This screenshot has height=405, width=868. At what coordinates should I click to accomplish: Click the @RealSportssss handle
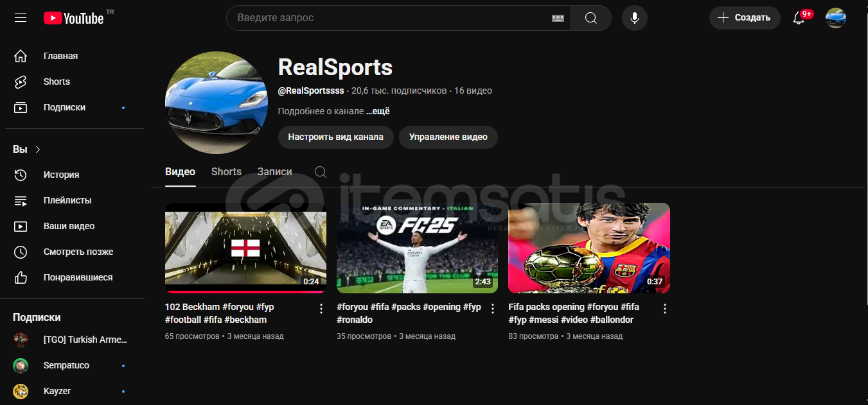(x=311, y=91)
